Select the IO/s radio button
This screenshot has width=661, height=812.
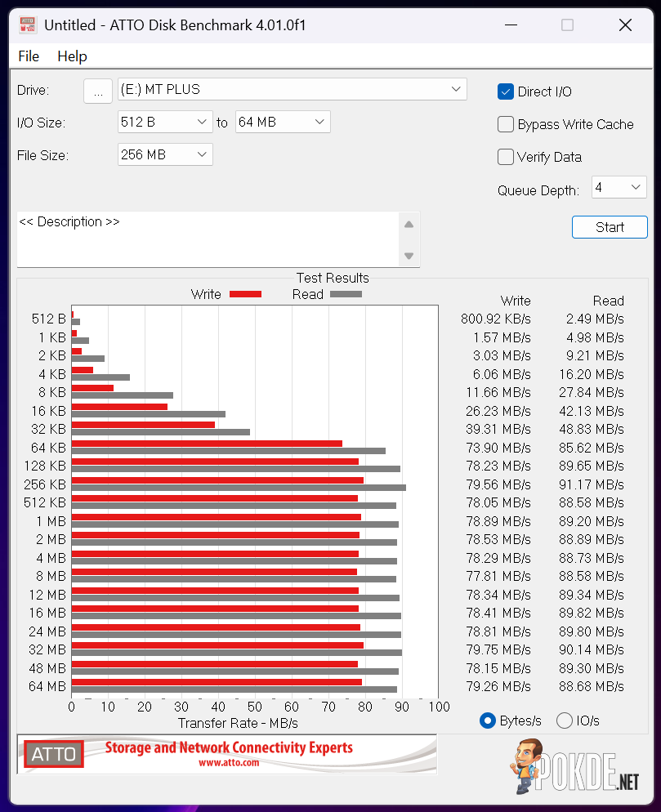tap(564, 721)
